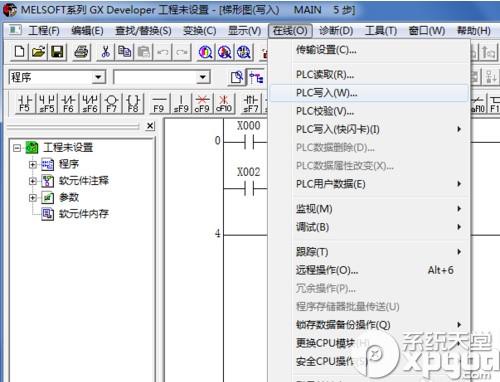This screenshot has height=382, width=500.
Task: Click delete vertical line cF10 icon
Action: (x=224, y=103)
